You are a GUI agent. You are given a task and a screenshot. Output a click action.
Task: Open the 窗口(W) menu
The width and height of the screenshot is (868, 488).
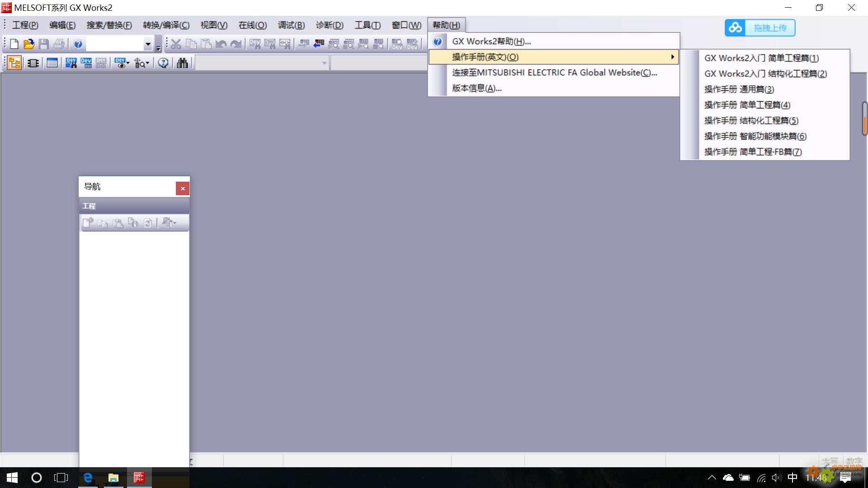tap(406, 25)
